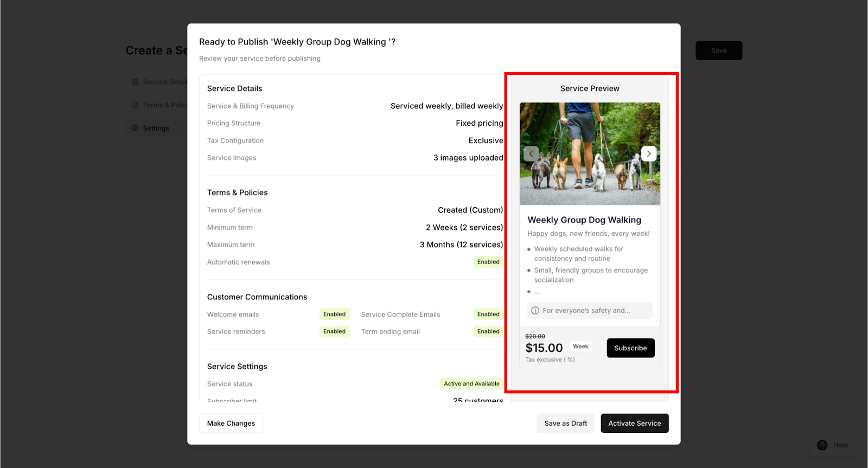Click struck-through '$20.00' price
This screenshot has height=468, width=868.
pos(535,337)
